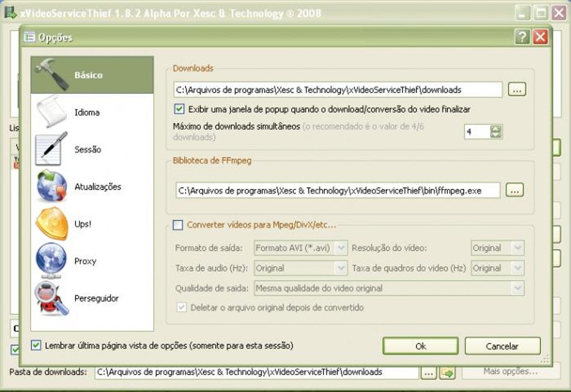Toggle Lembrar última página vista checkbox
The width and height of the screenshot is (571, 392).
(36, 345)
